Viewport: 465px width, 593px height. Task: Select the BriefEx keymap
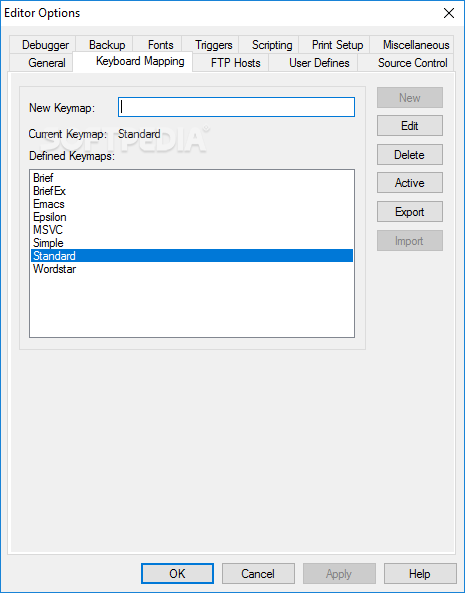(192, 191)
